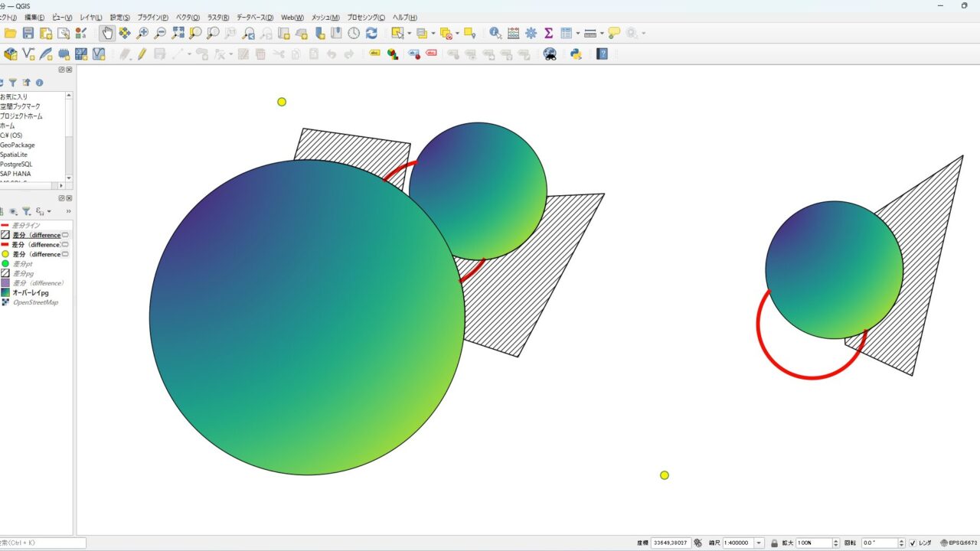The image size is (980, 551).
Task: Click the Zoom In magnifier tool
Action: [142, 33]
